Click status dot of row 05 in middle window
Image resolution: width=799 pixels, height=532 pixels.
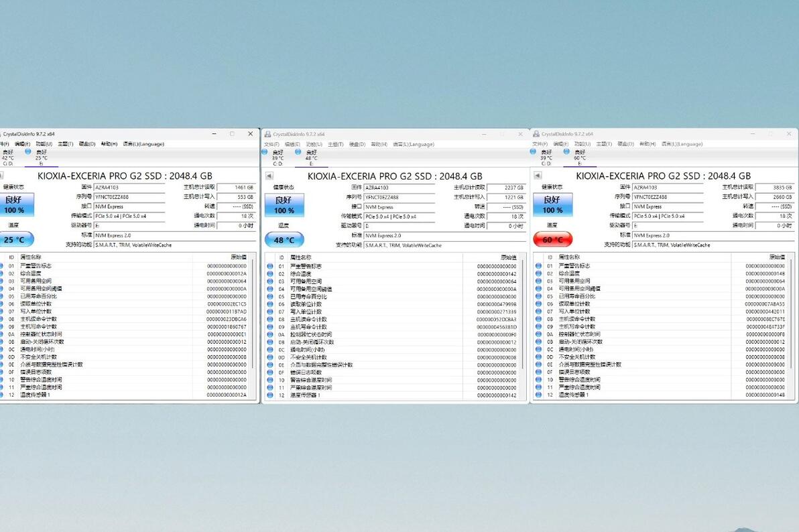[270, 297]
